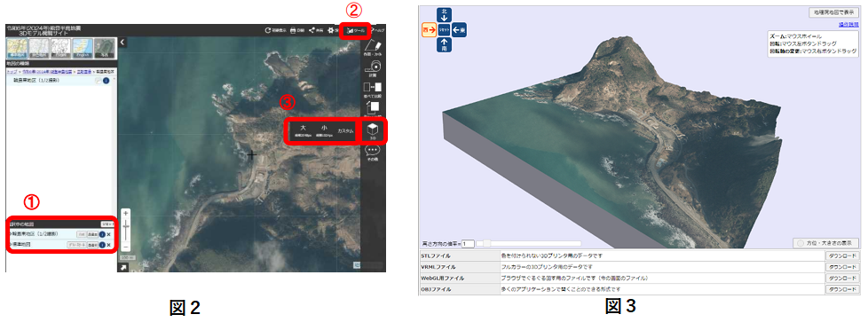Zoom out the map with minus button
Viewport: 868px width, 330px height.
pos(126,247)
